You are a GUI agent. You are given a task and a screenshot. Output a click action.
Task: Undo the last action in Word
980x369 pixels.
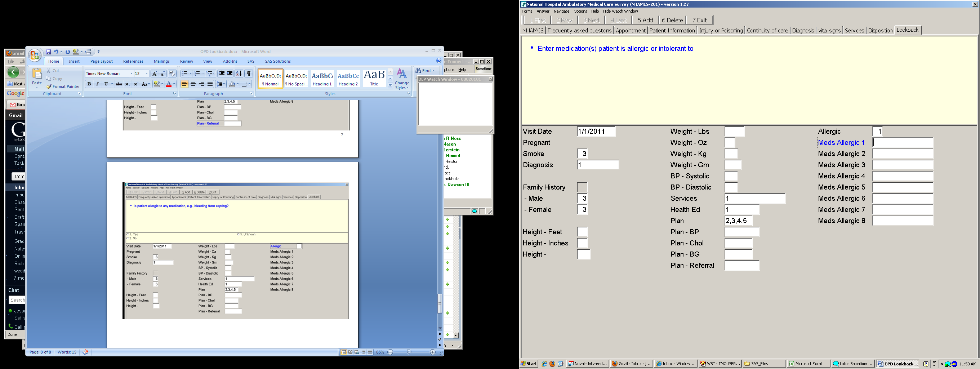point(56,52)
